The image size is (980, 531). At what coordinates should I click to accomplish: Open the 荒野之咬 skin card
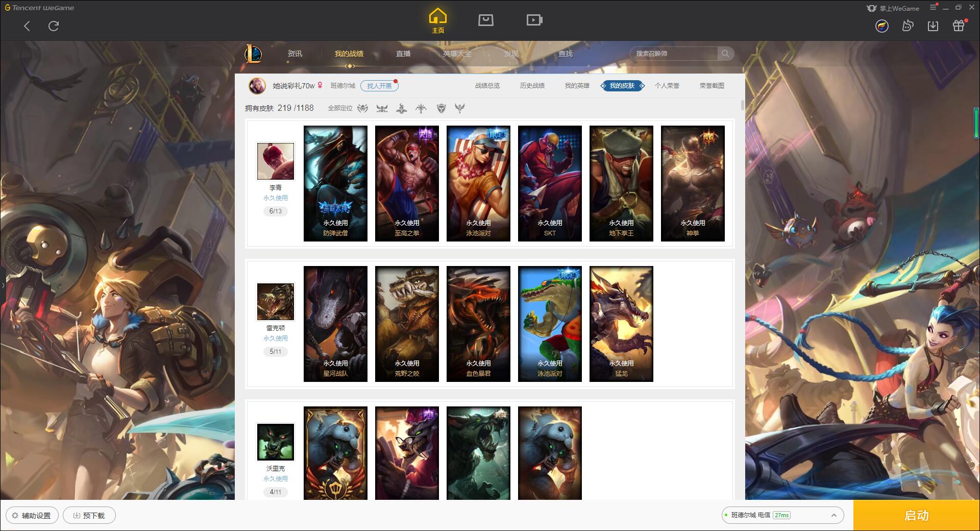tap(407, 324)
